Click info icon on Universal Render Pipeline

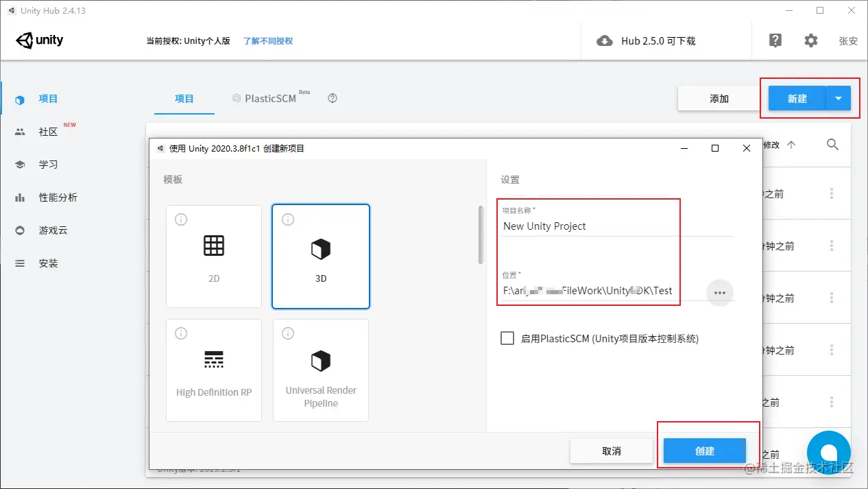[288, 333]
